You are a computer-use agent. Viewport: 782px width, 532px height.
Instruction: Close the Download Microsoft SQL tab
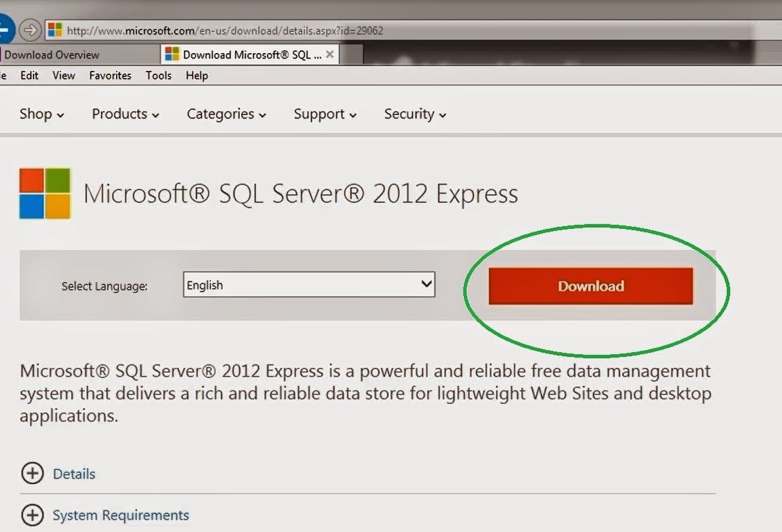coord(330,54)
